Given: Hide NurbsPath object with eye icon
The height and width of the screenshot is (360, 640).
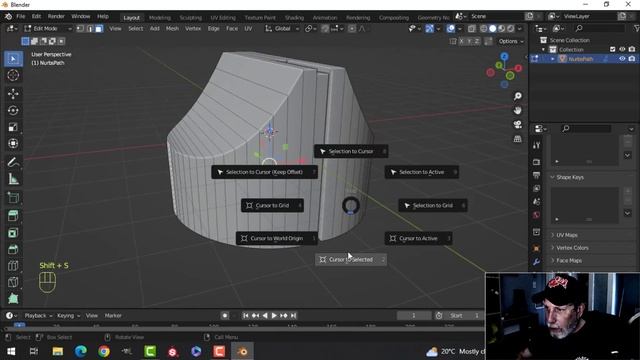Looking at the screenshot, I should [x=622, y=59].
